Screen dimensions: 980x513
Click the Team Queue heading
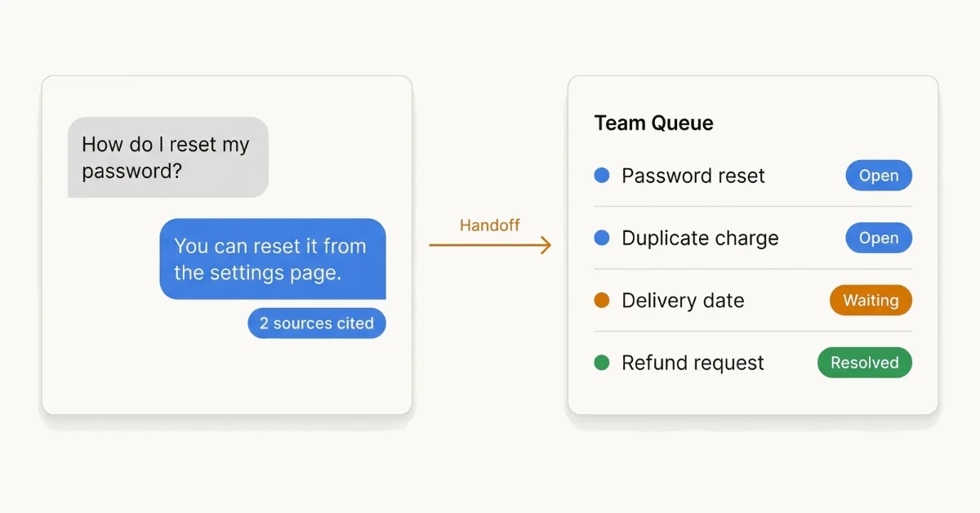[654, 123]
